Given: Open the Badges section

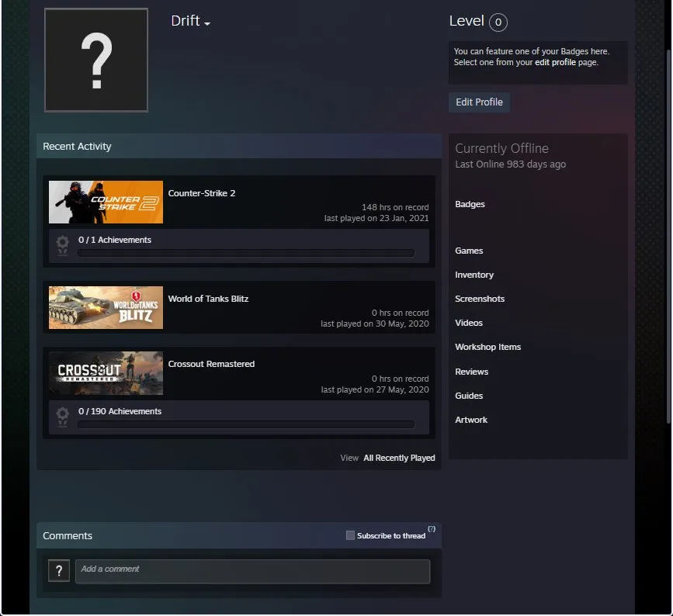Looking at the screenshot, I should point(470,204).
